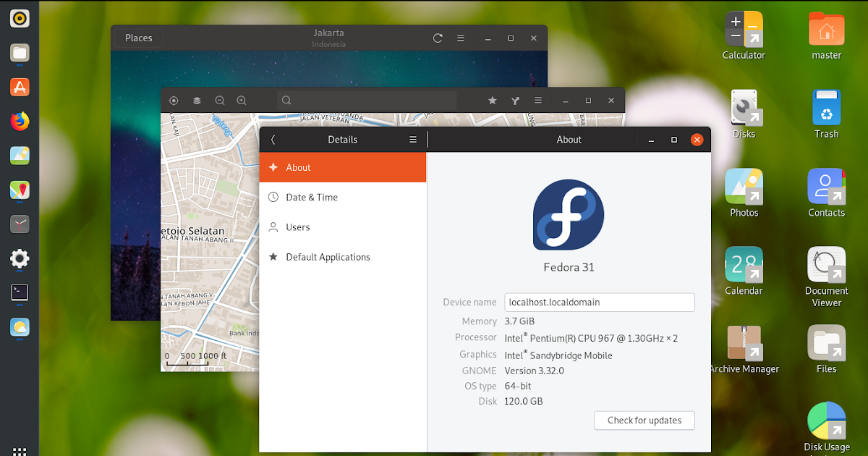Reload the Jakarta map with the refresh icon

437,38
